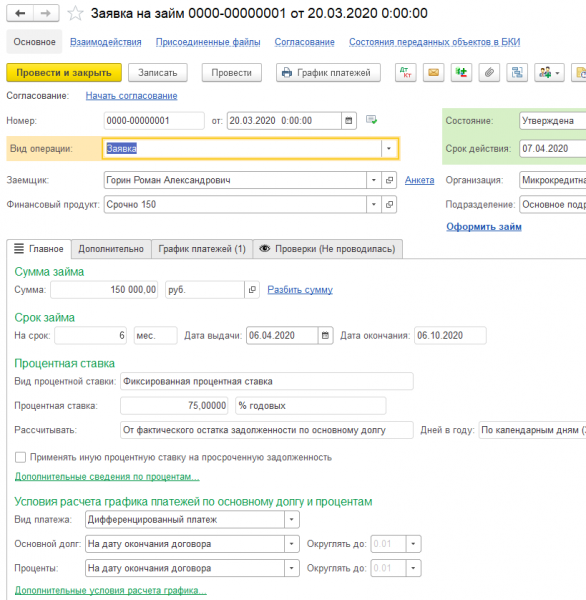Screen dimensions: 586x600
Task: Add document to favorites with star icon
Action: point(75,13)
